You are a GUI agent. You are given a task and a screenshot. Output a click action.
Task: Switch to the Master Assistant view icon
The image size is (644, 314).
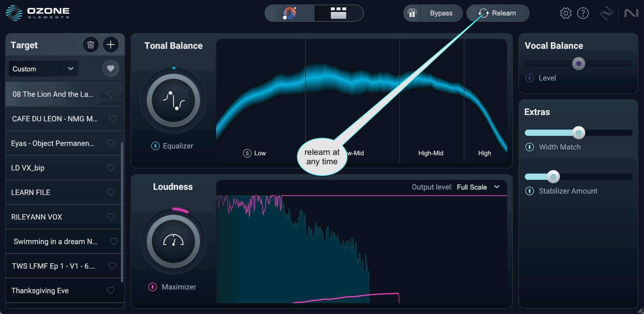coord(289,13)
